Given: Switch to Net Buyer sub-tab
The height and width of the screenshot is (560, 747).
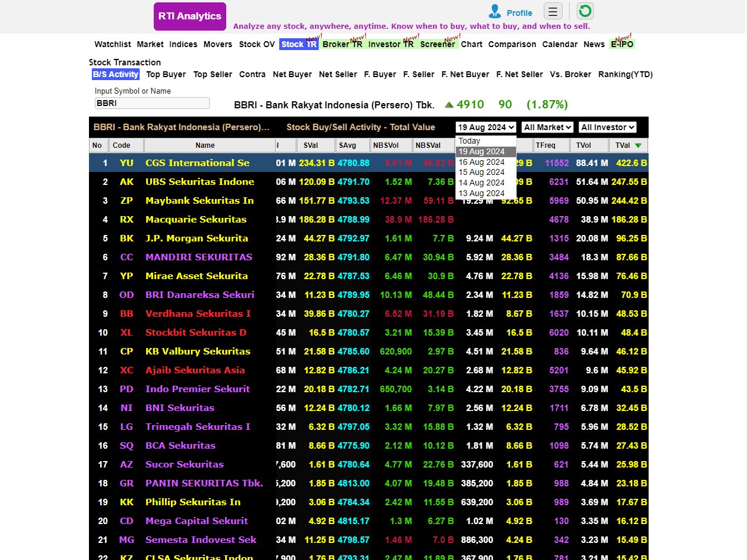Looking at the screenshot, I should pos(292,74).
